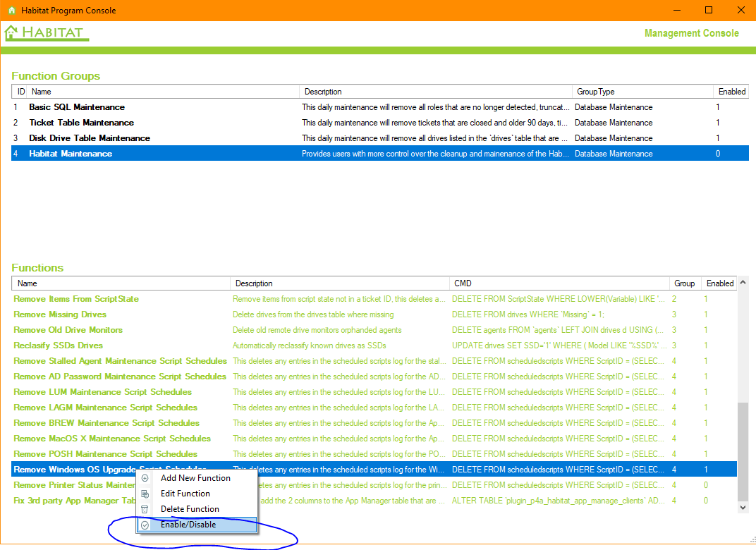Screen dimensions: 756x550
Task: Maximize the Habitat Program Console window
Action: point(709,11)
